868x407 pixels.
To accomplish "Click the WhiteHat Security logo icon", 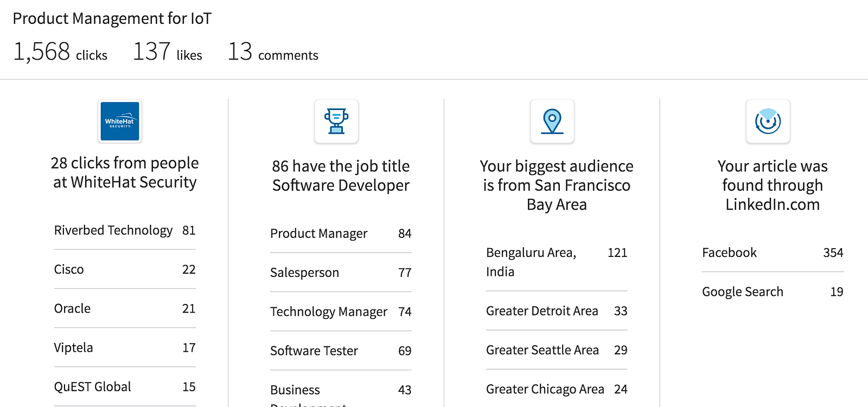I will tap(120, 121).
